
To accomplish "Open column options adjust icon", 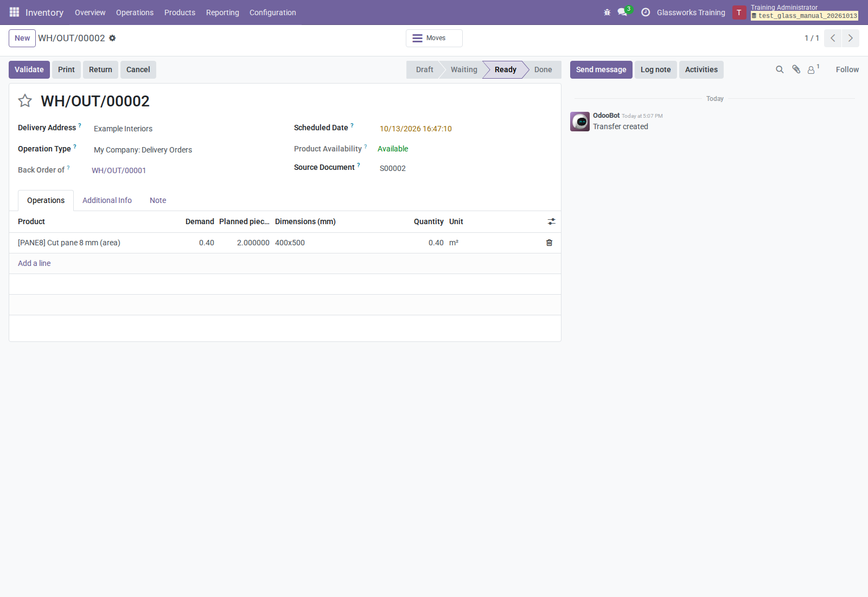I will tap(551, 221).
